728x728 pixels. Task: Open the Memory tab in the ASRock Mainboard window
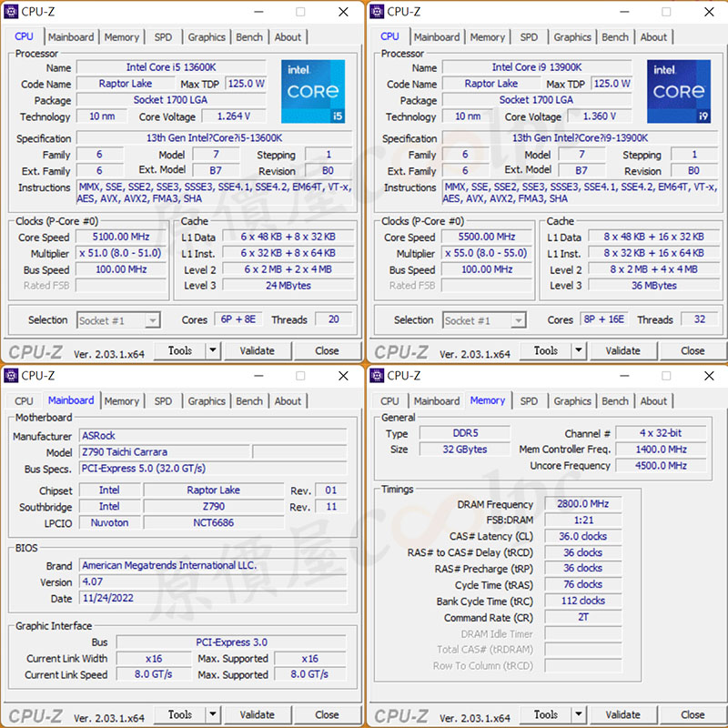(x=122, y=401)
